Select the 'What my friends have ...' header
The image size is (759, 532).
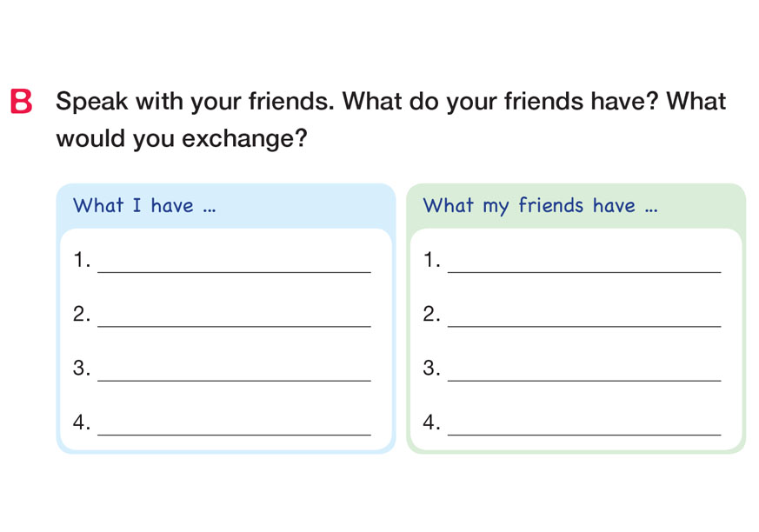(539, 206)
